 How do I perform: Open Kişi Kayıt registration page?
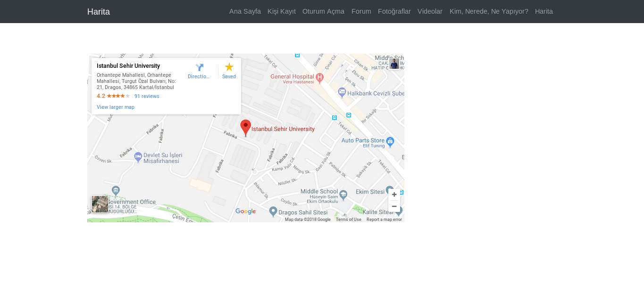(282, 11)
